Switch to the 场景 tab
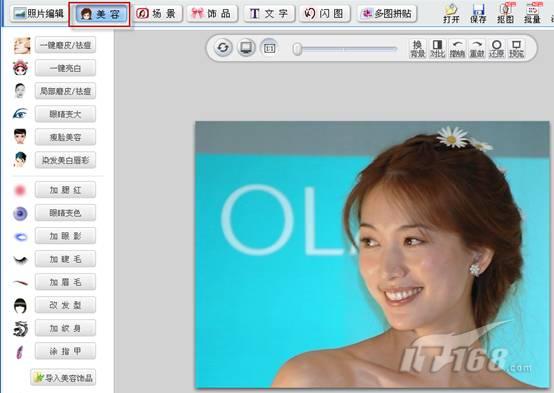Viewport: 554px width, 393px height. coord(156,14)
